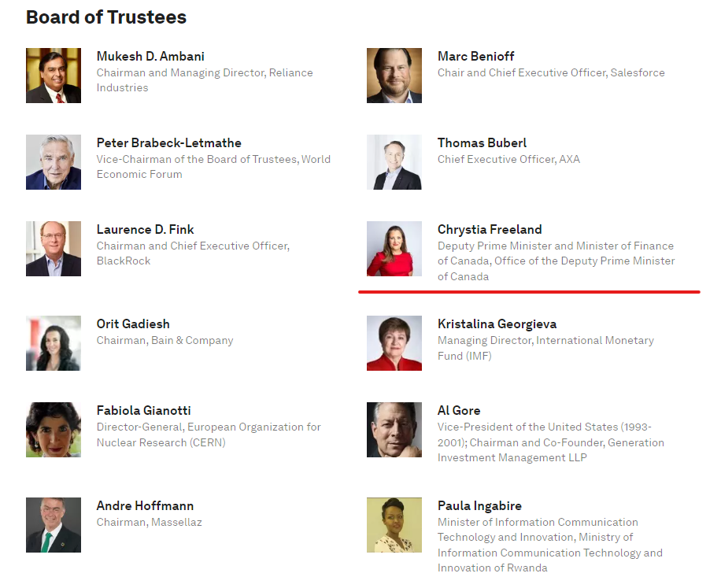Select the photo beside Peter Brabeck-Letmathe

point(54,162)
